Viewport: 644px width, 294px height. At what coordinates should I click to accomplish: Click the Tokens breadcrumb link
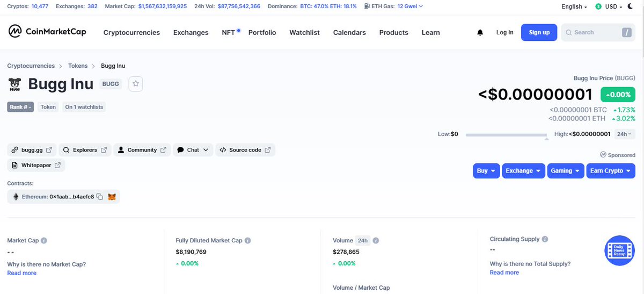click(78, 66)
